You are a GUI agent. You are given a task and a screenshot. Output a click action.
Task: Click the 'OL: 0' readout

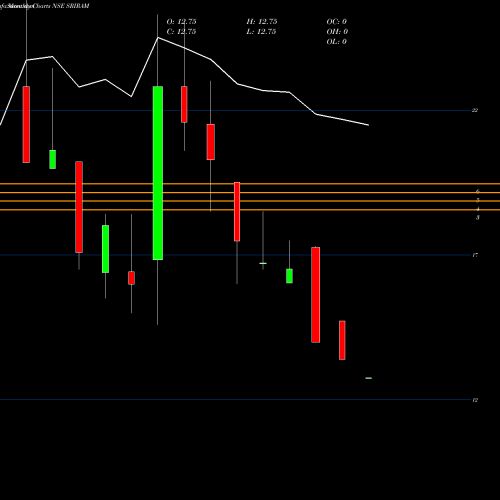click(x=337, y=42)
